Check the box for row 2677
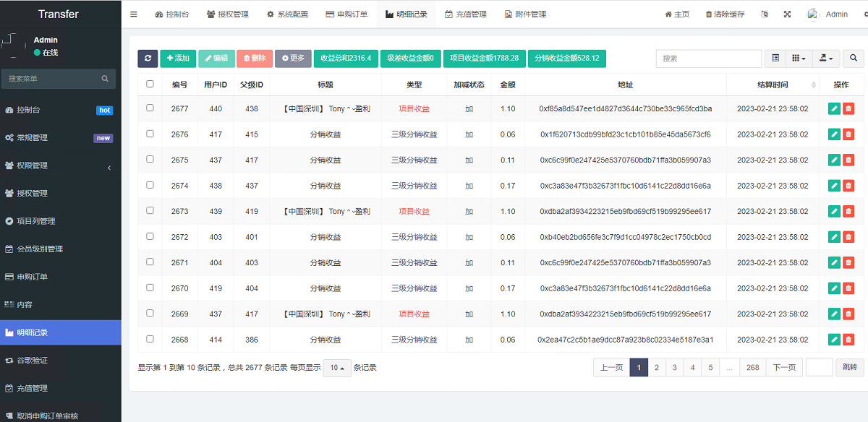The image size is (868, 422). point(150,108)
